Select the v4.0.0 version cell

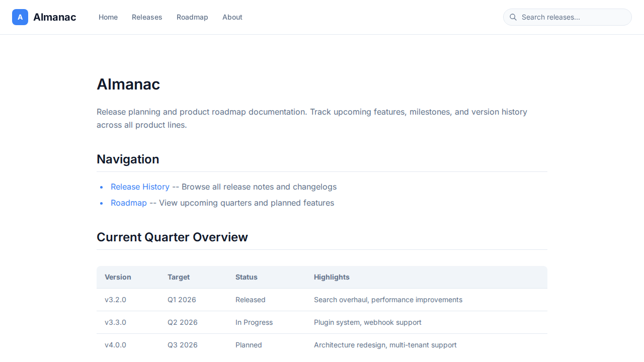[x=115, y=345]
